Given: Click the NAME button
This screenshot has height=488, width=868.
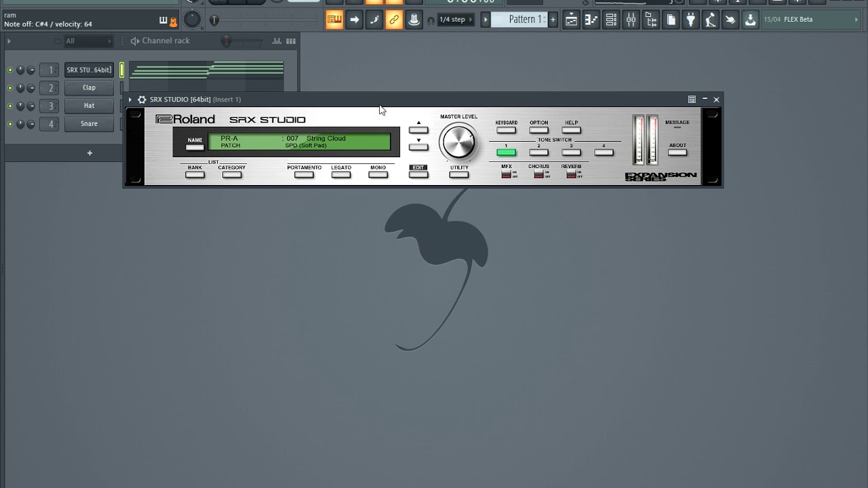Looking at the screenshot, I should pos(195,146).
